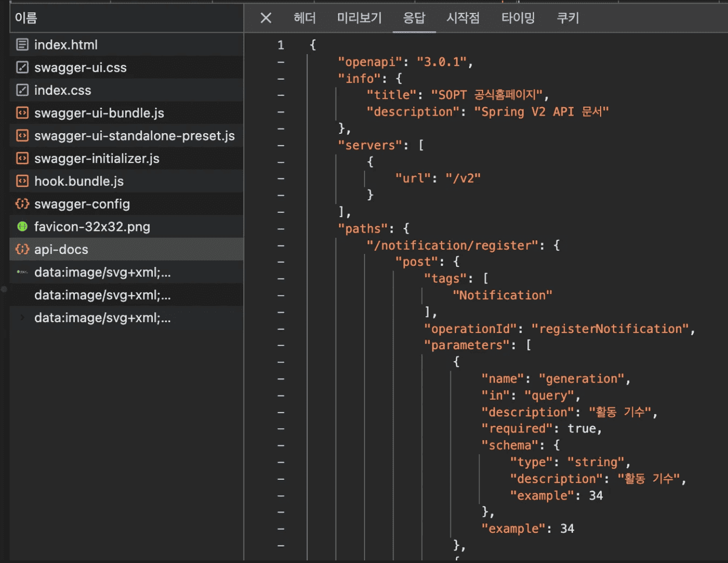Close the request details panel with X
Image resolution: width=728 pixels, height=563 pixels.
pyautogui.click(x=266, y=18)
